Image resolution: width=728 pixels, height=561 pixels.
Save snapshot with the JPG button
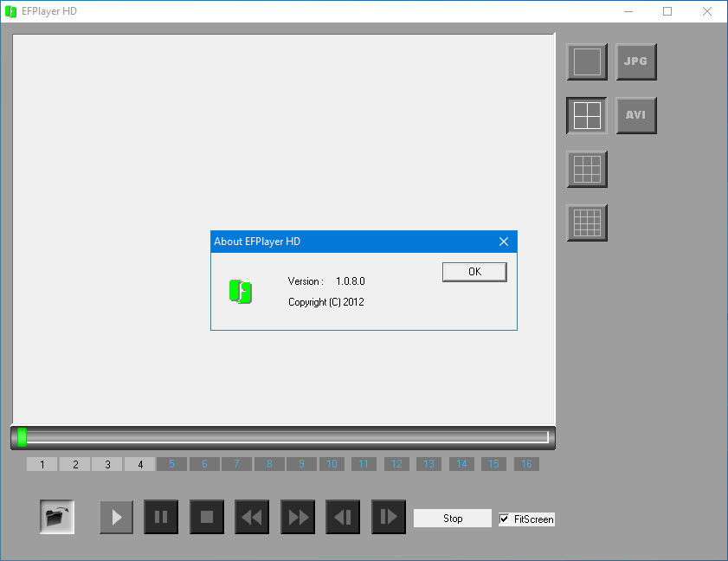636,62
